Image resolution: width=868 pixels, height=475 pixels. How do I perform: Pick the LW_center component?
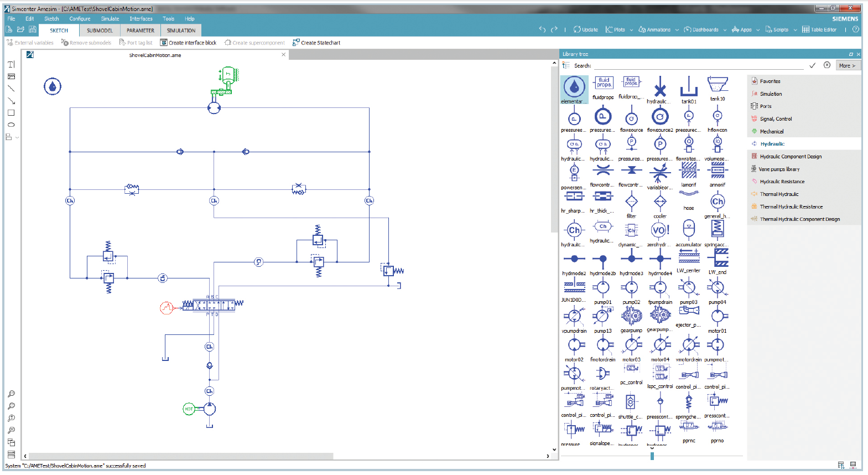coord(689,260)
